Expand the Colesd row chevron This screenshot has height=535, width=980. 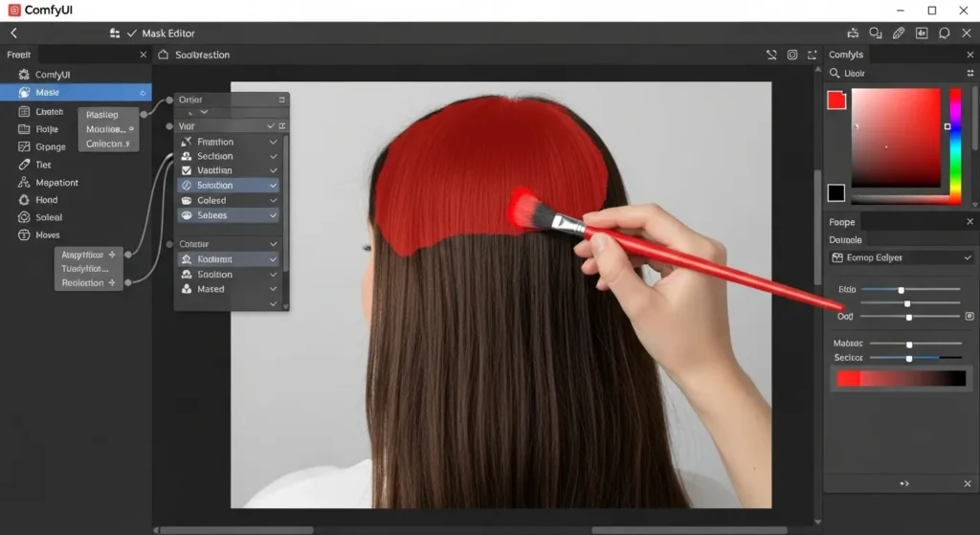[273, 201]
